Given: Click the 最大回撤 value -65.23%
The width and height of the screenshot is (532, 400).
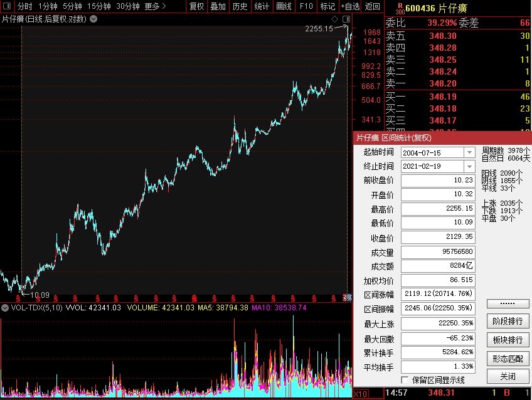Looking at the screenshot, I should point(438,339).
